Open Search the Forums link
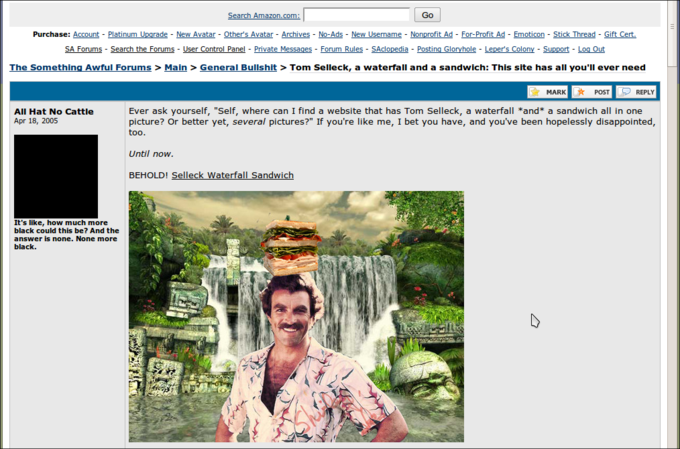Screen dimensions: 680x449 click(x=142, y=49)
